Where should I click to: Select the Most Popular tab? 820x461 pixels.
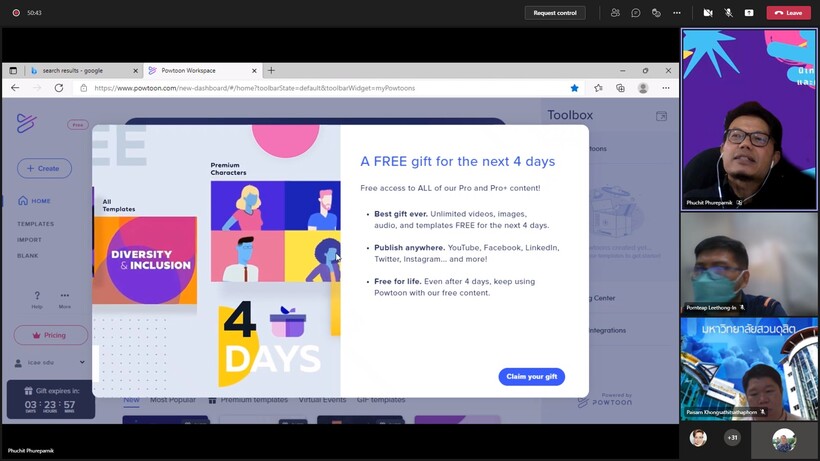click(173, 400)
